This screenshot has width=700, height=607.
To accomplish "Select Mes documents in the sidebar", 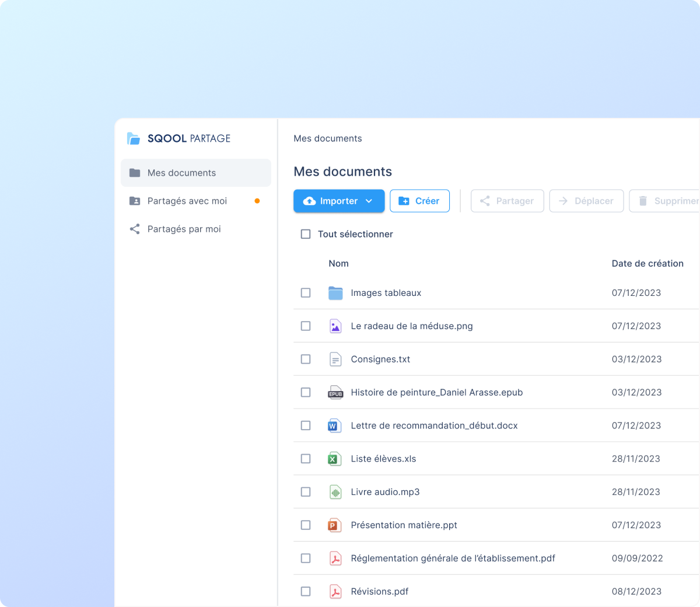I will tap(181, 173).
